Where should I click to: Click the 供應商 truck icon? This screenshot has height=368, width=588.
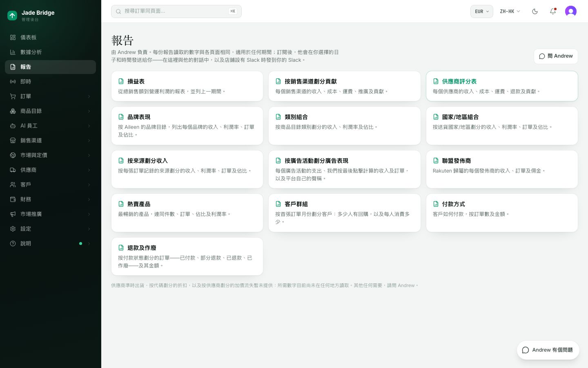(13, 170)
